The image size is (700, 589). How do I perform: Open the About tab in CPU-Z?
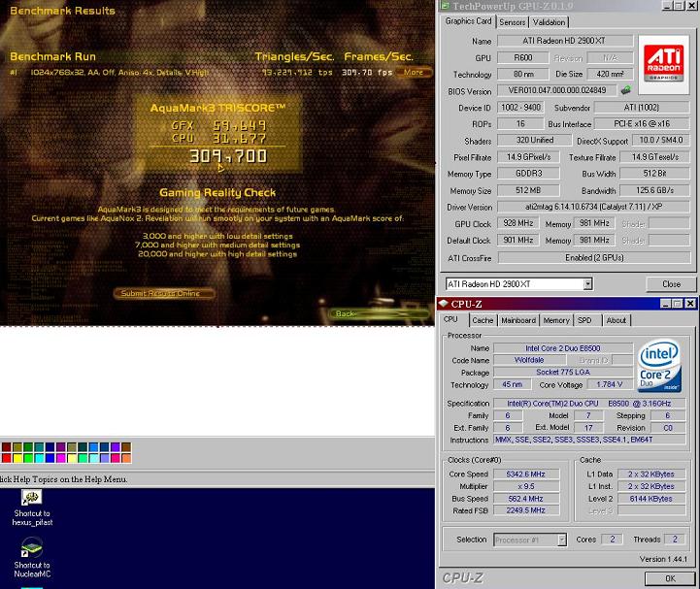pyautogui.click(x=617, y=320)
